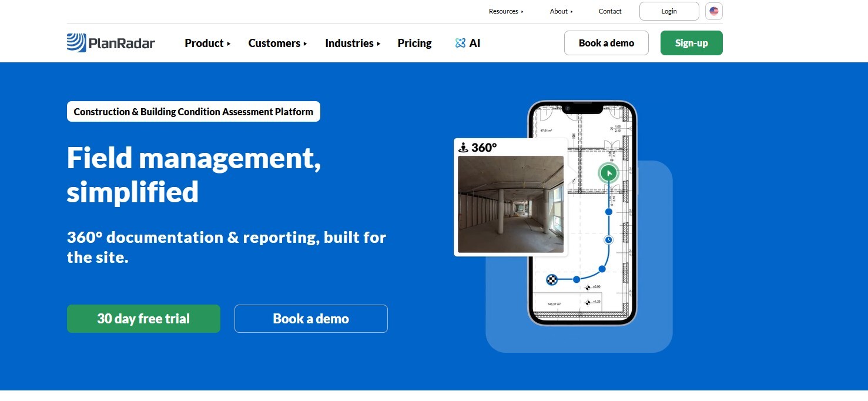Open the About dropdown
This screenshot has width=868, height=401.
coord(561,11)
